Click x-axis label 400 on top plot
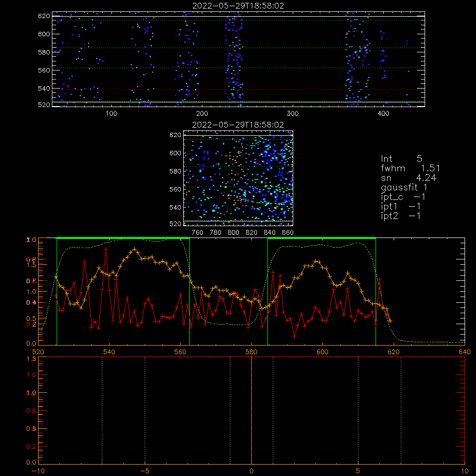This screenshot has height=476, width=476. [x=383, y=114]
